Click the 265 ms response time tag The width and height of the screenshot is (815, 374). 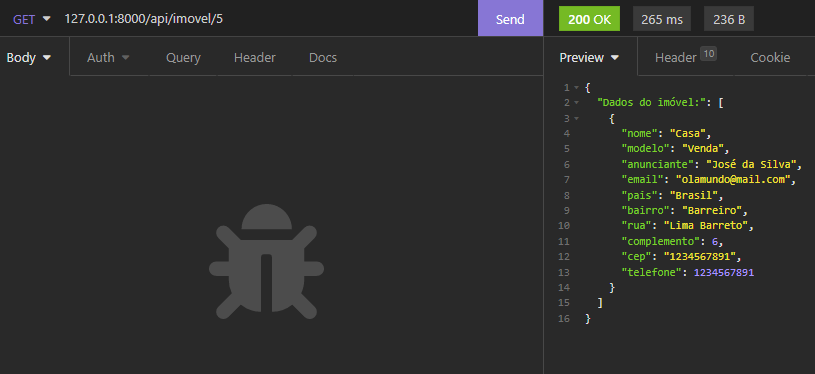(x=662, y=19)
